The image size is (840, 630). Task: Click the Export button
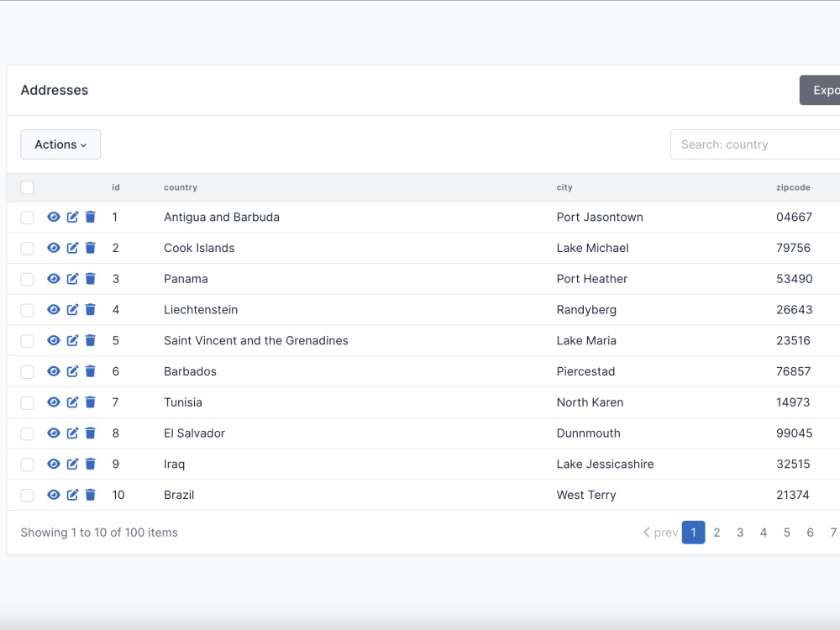pos(820,90)
